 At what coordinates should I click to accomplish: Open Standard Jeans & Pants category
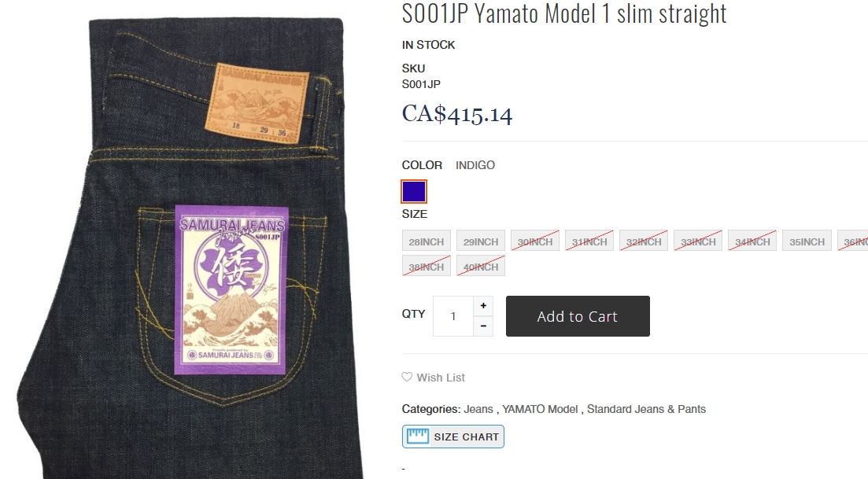point(646,409)
